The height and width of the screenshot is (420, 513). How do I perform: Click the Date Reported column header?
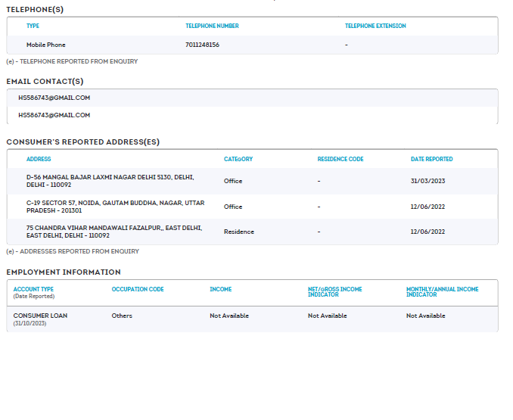(x=431, y=159)
